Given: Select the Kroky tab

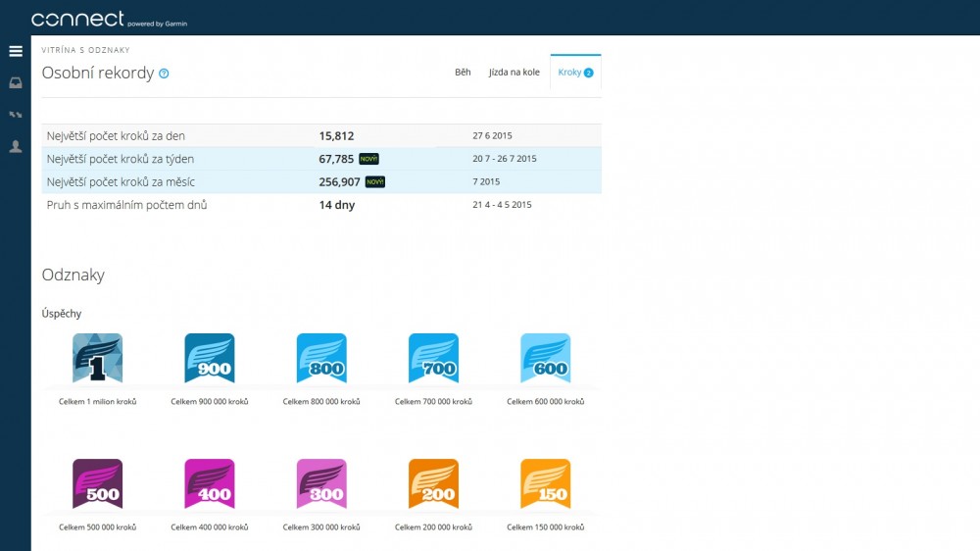Looking at the screenshot, I should 575,73.
